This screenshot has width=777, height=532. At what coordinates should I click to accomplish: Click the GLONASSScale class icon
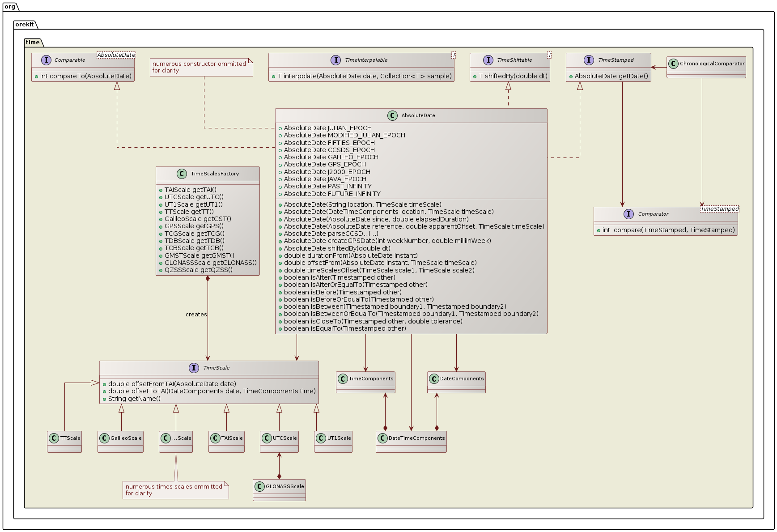tap(260, 486)
